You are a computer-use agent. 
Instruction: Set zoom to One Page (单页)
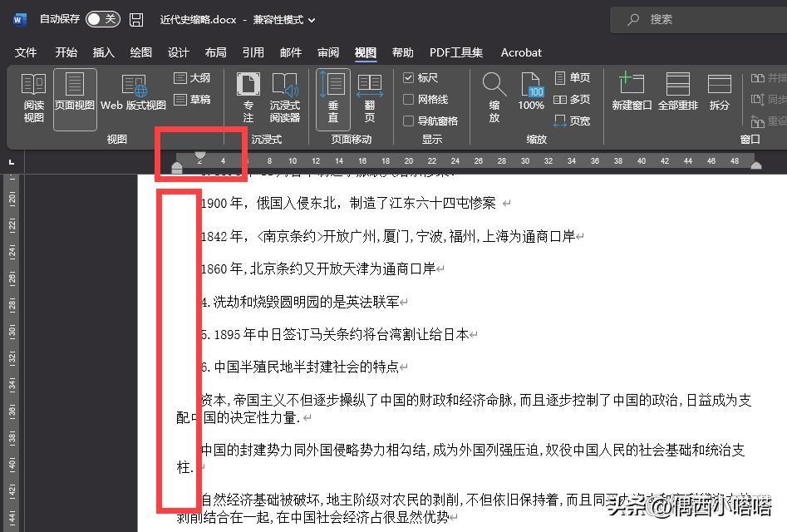tap(573, 77)
